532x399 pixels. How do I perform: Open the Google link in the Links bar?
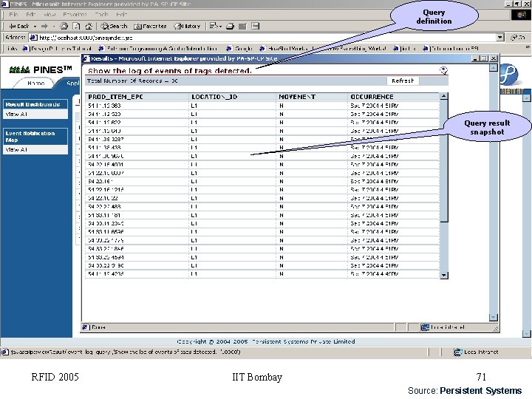tap(239, 49)
